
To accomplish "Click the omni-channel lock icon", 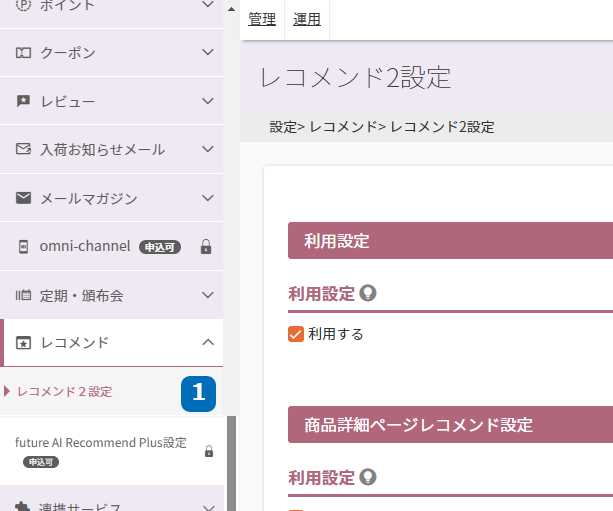I will pyautogui.click(x=206, y=247).
